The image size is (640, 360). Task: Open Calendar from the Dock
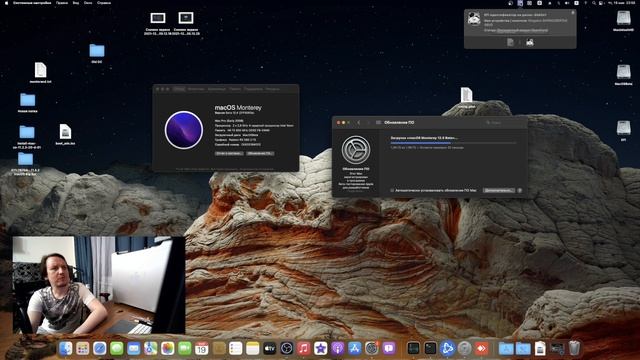[x=202, y=348]
